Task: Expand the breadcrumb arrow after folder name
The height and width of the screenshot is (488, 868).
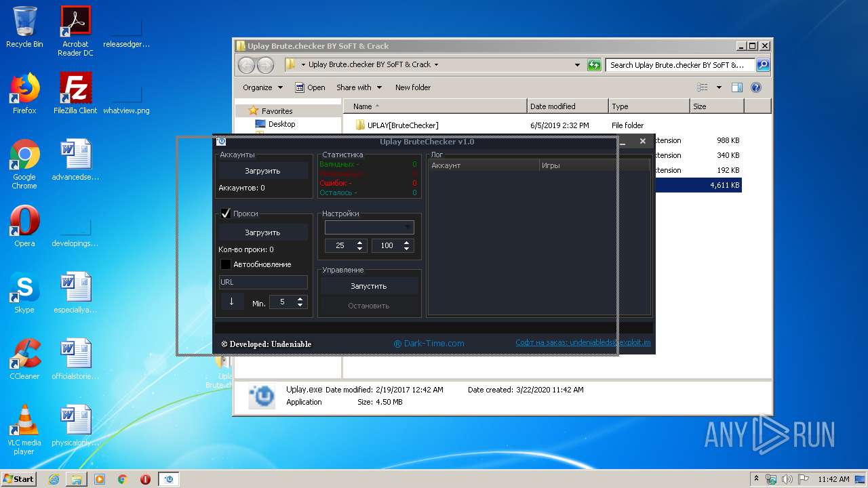Action: 436,65
